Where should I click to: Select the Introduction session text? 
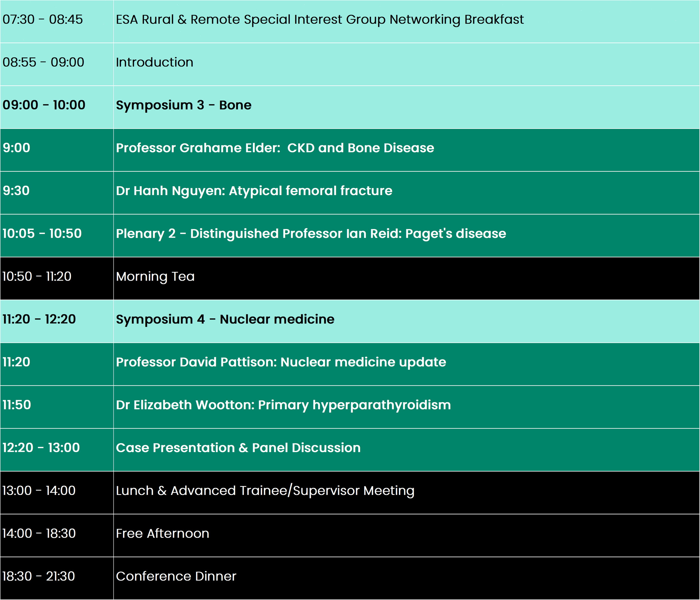pos(155,62)
